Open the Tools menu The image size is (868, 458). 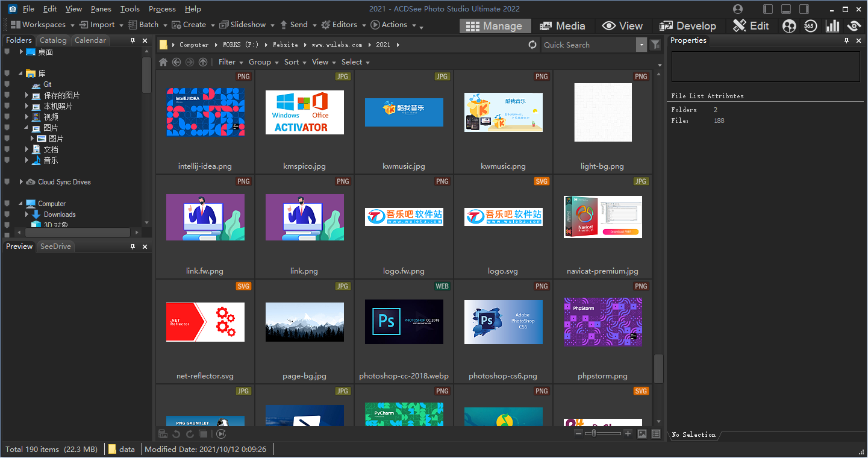[x=130, y=9]
